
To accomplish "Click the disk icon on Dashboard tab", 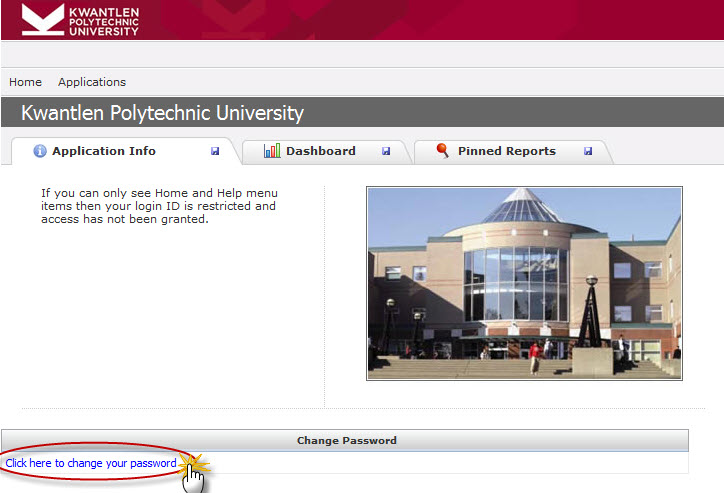I will coord(386,152).
